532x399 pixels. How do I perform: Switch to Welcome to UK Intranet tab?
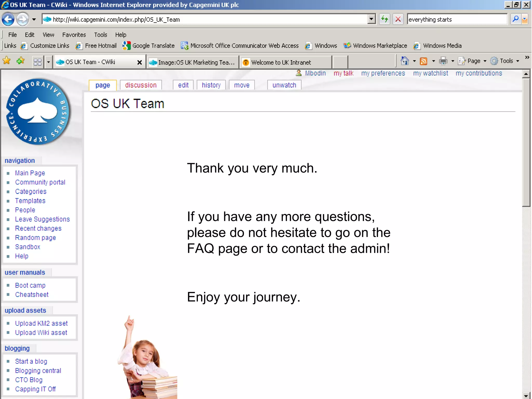(x=286, y=62)
